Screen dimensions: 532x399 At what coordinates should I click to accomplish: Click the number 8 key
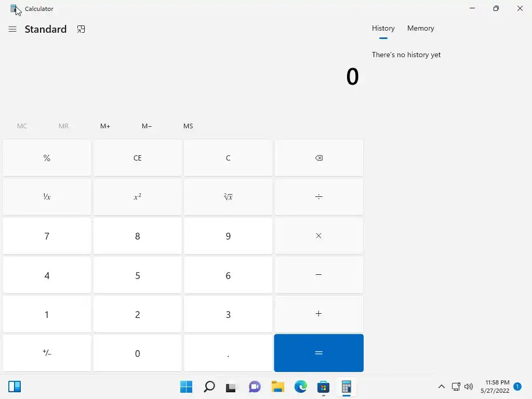point(137,236)
